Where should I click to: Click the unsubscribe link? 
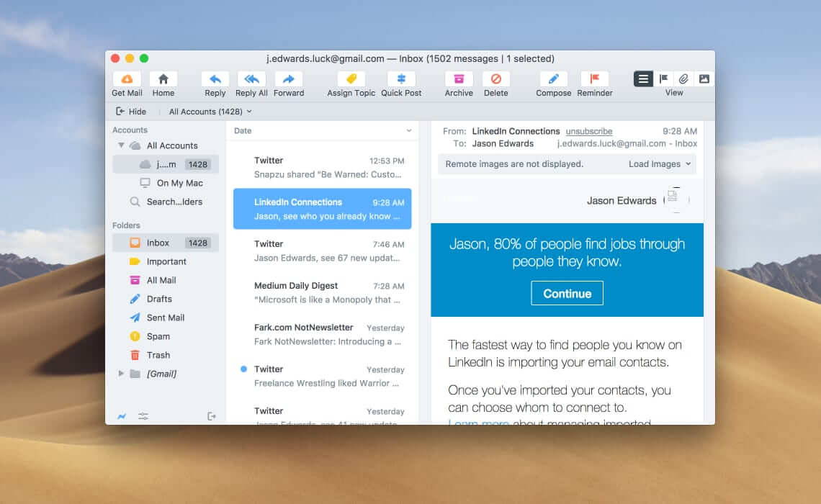pyautogui.click(x=589, y=131)
